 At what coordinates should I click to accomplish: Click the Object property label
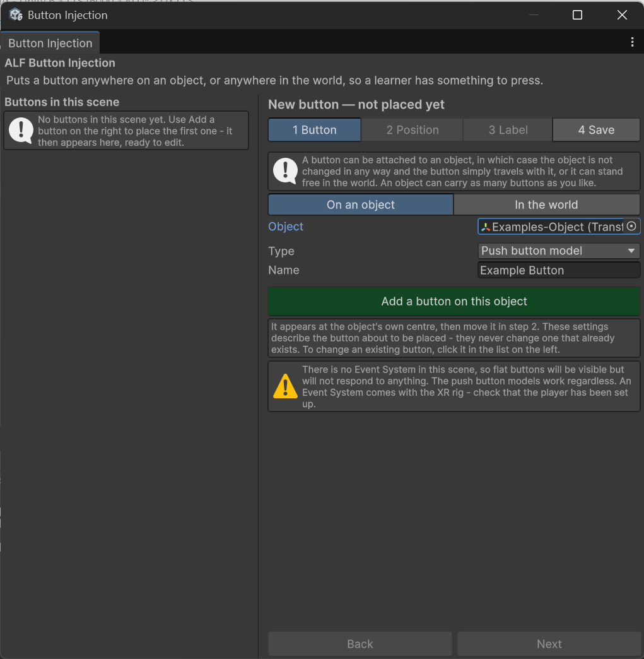point(286,227)
